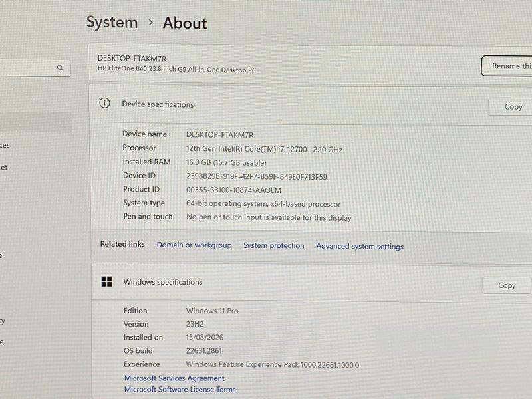Select the OS build value 22631.2861
This screenshot has height=399, width=532.
[x=203, y=351]
